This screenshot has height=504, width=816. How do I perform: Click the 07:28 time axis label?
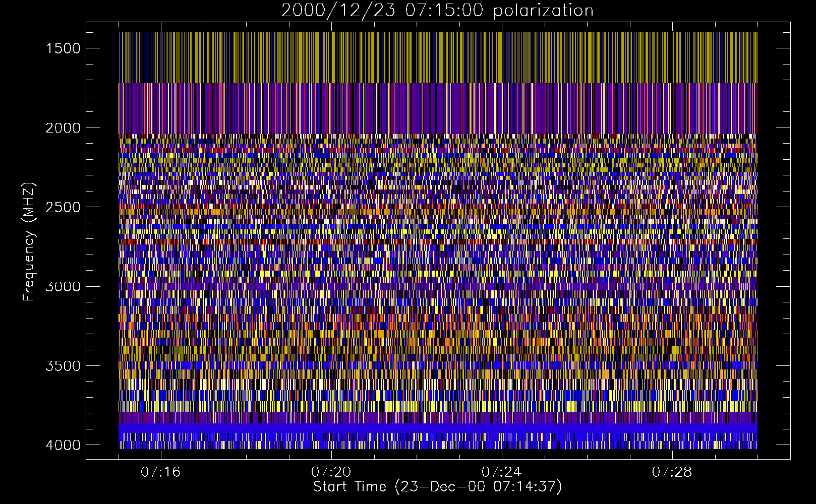[x=672, y=472]
